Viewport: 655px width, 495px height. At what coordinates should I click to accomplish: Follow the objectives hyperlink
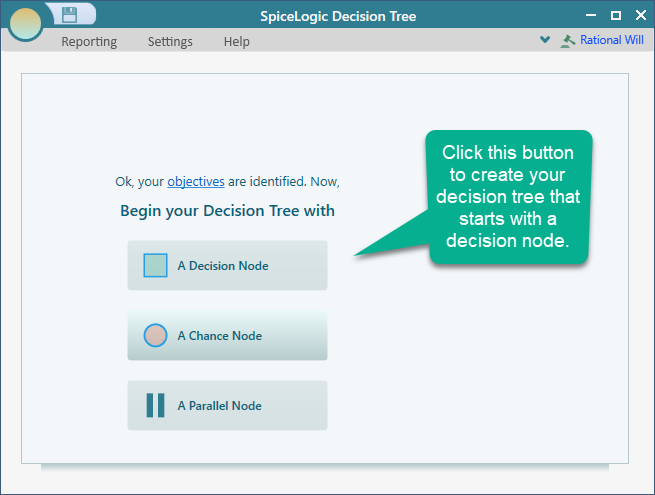(196, 182)
